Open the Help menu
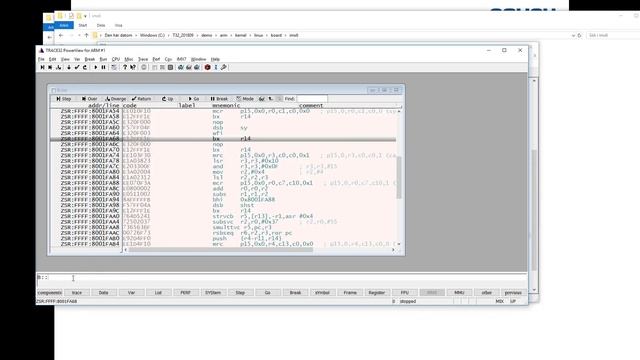 [x=215, y=59]
